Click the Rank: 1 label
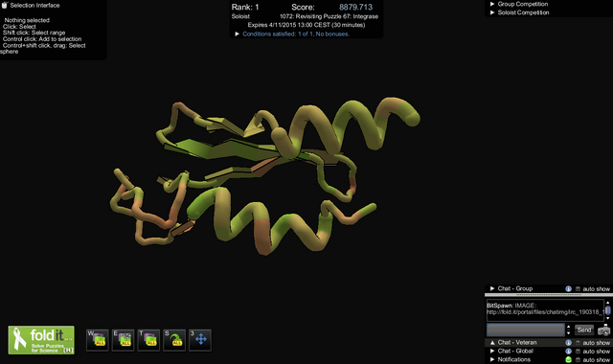The width and height of the screenshot is (613, 364). coord(245,7)
